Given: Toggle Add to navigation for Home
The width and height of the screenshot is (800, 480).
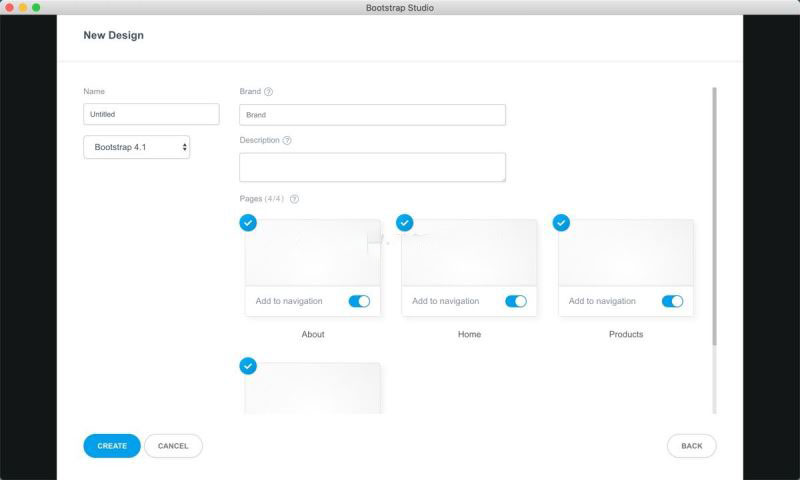Looking at the screenshot, I should tap(516, 301).
